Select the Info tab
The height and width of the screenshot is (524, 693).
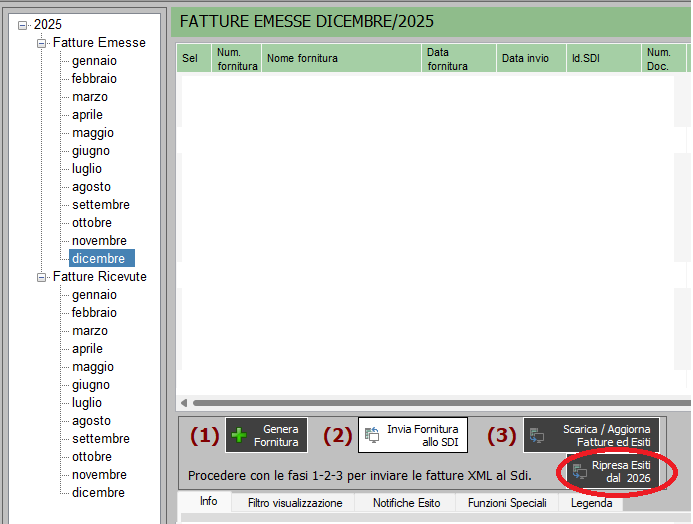208,502
